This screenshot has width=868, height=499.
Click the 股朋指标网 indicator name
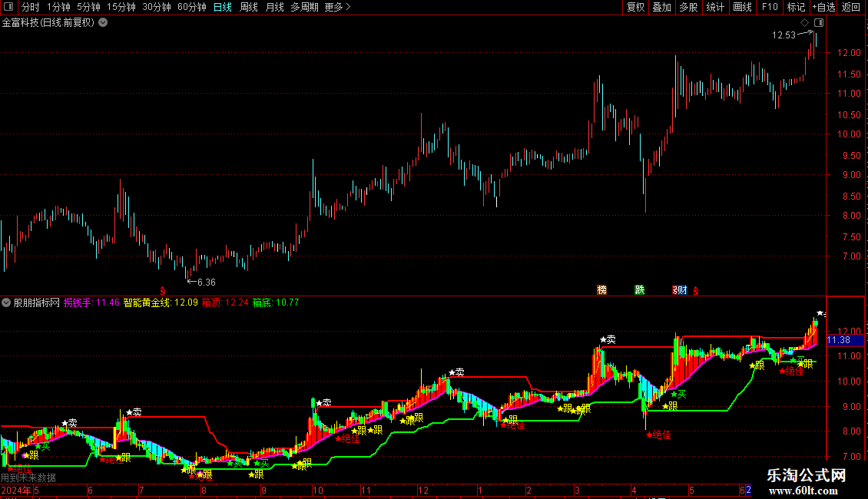point(37,302)
